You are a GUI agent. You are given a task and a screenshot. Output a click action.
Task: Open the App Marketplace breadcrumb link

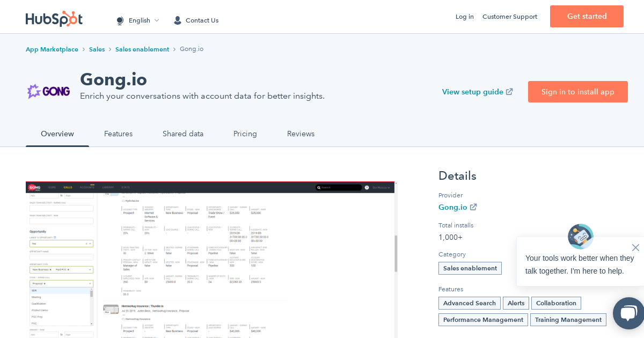point(52,49)
